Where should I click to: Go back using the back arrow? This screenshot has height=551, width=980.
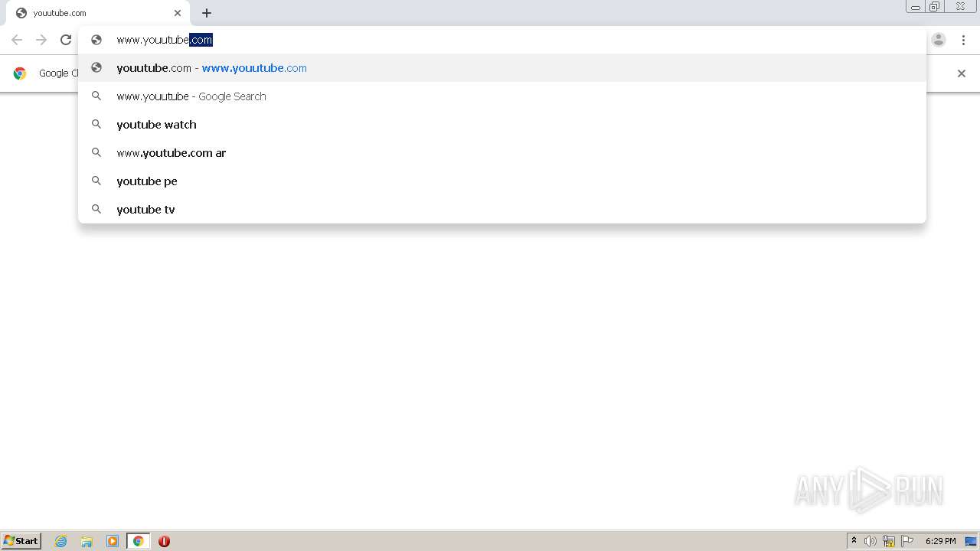click(17, 40)
